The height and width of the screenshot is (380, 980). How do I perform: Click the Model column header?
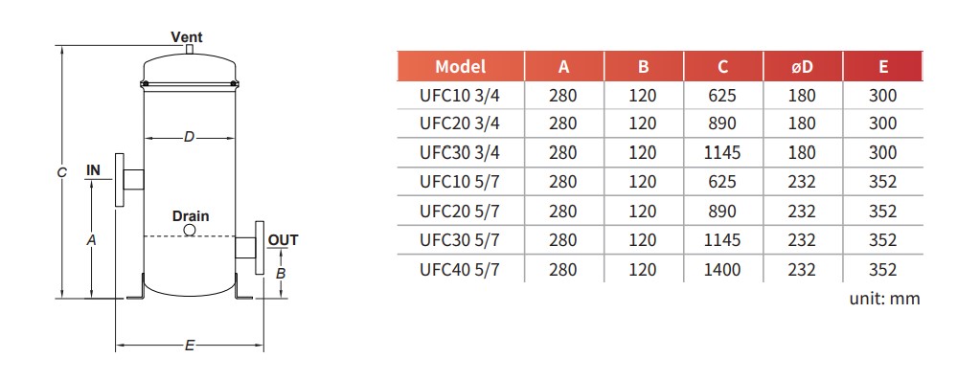[461, 67]
